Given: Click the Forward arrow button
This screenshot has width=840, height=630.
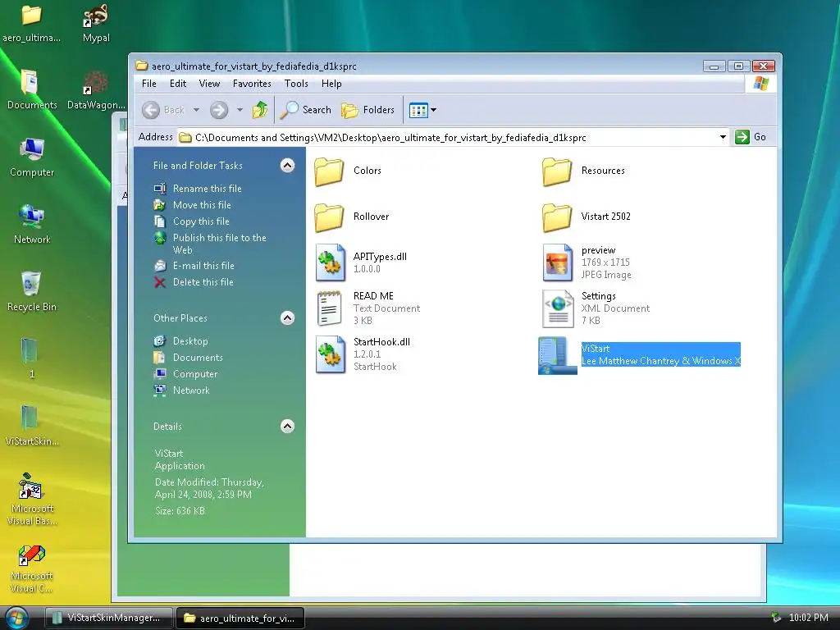Looking at the screenshot, I should coord(218,110).
